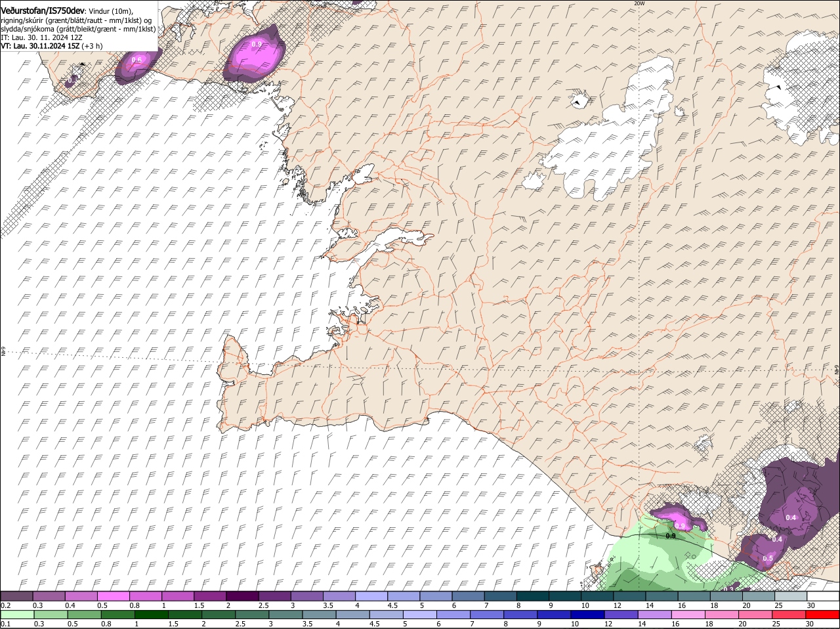Pick the 6–7 slate blue snow legend swatch

(468, 596)
